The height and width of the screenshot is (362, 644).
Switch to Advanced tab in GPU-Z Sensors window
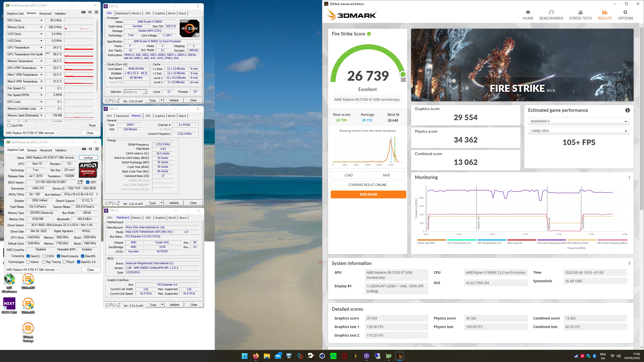pos(45,14)
